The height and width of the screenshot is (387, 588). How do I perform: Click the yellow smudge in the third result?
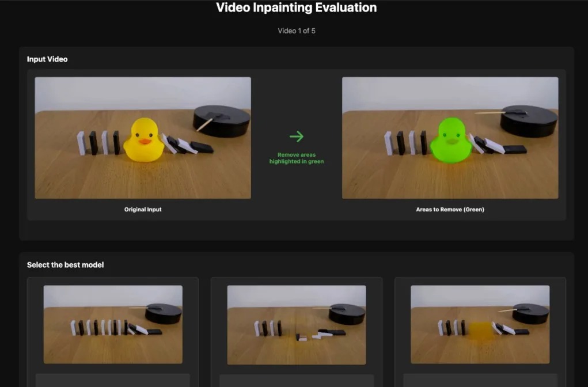tap(480, 332)
